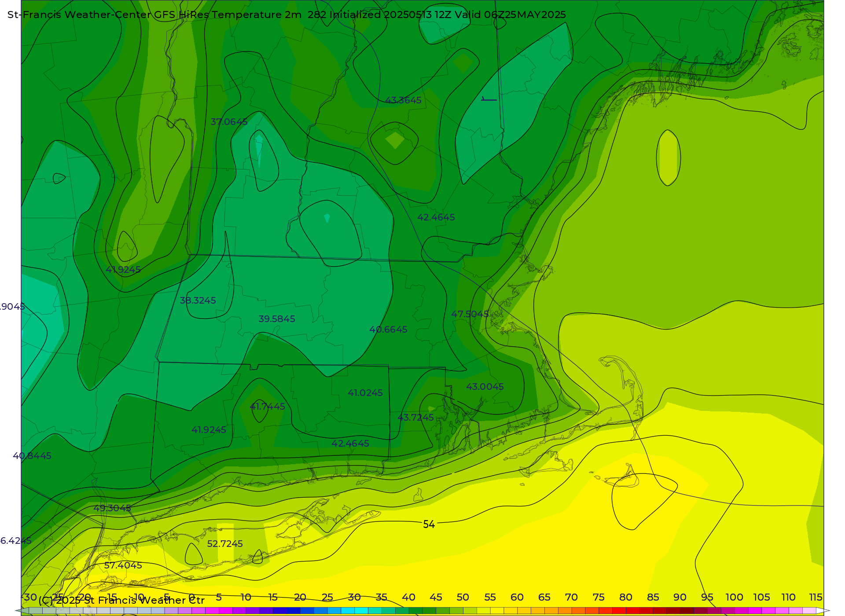Click the 39.5845 temperature value
Image resolution: width=845 pixels, height=616 pixels.
tap(277, 319)
